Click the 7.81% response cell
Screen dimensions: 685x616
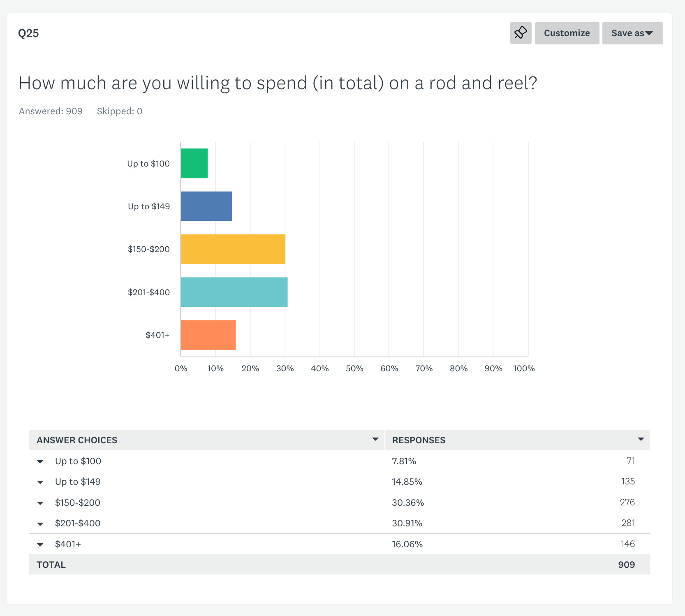pos(404,461)
